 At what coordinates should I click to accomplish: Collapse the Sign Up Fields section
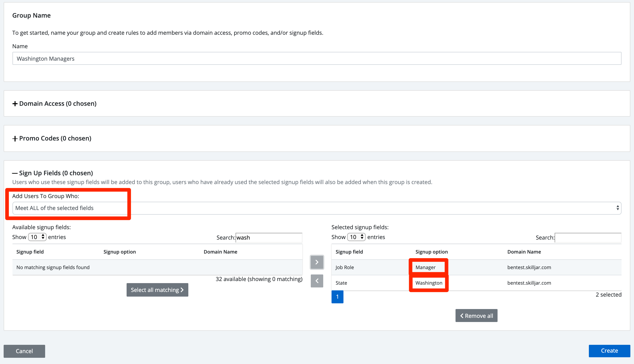tap(53, 173)
